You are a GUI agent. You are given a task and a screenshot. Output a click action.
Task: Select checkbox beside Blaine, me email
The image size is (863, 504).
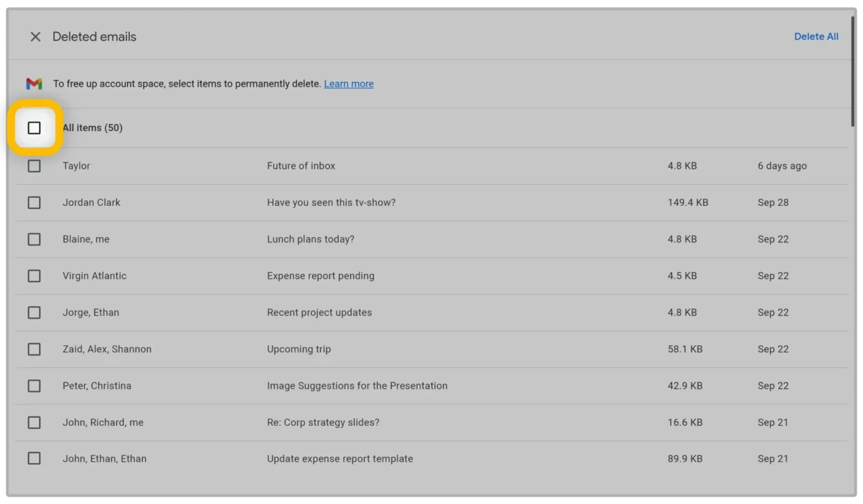point(34,239)
